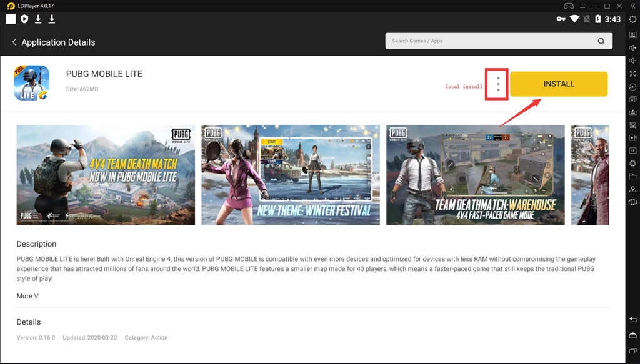Open the 4v4 Team Death Match screenshot
Viewport: 640px width, 364px height.
(106, 174)
